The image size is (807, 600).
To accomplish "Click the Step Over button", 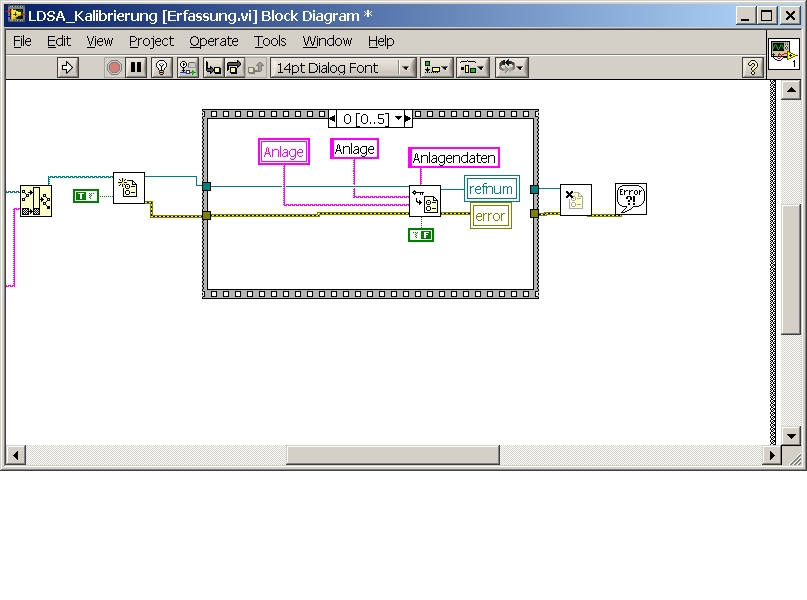I will point(234,67).
